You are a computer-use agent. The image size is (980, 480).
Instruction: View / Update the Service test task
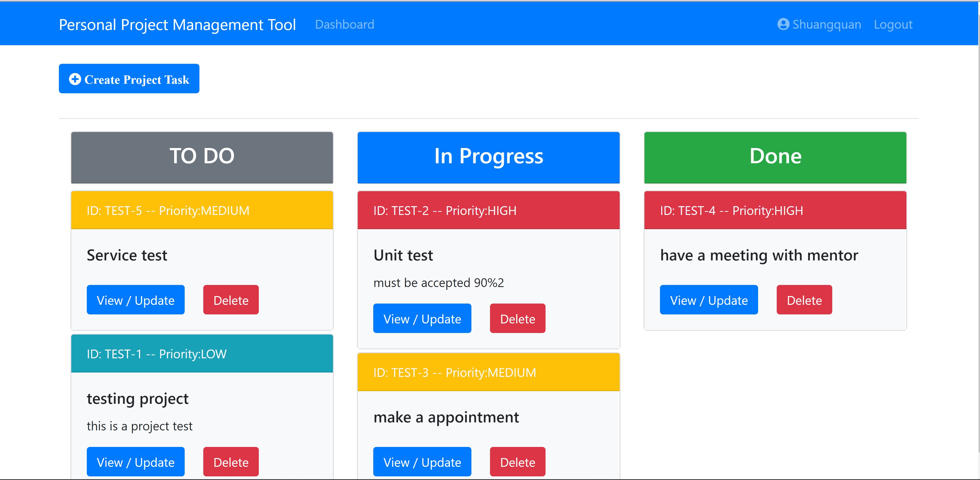tap(135, 300)
